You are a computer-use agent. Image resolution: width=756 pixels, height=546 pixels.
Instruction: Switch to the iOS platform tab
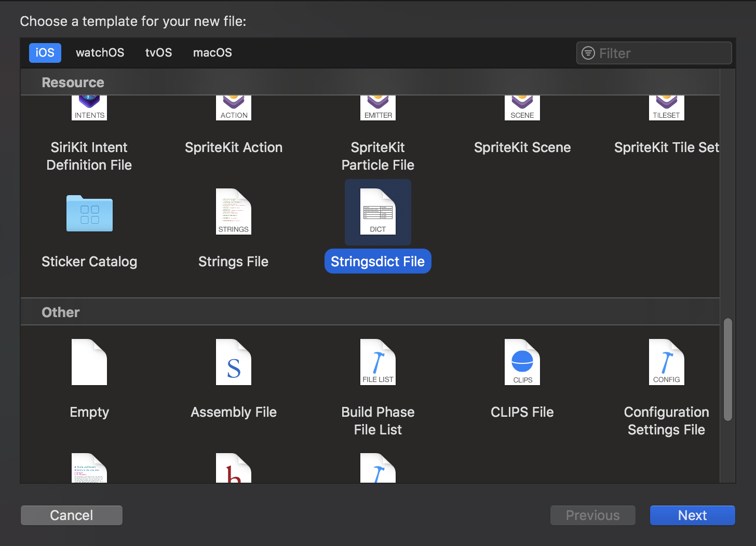(x=45, y=52)
